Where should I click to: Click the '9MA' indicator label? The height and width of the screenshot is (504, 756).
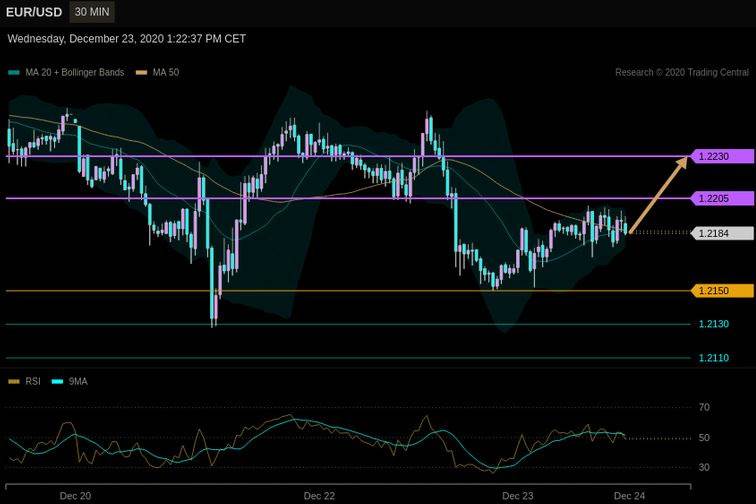[x=78, y=381]
